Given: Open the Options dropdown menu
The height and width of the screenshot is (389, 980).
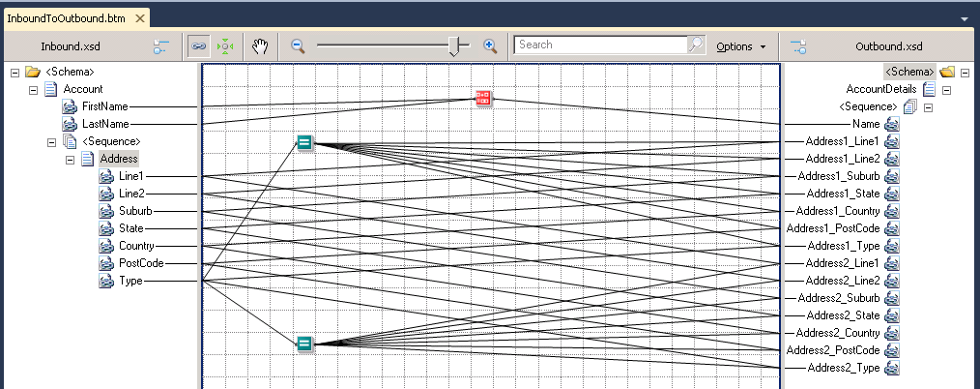Looking at the screenshot, I should pyautogui.click(x=740, y=45).
